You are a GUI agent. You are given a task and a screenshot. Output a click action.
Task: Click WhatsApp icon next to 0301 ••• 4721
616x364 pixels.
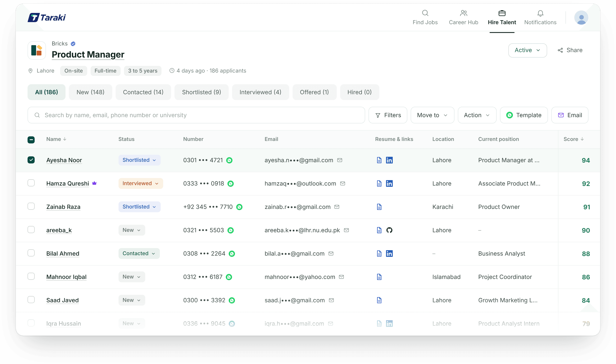(x=229, y=160)
